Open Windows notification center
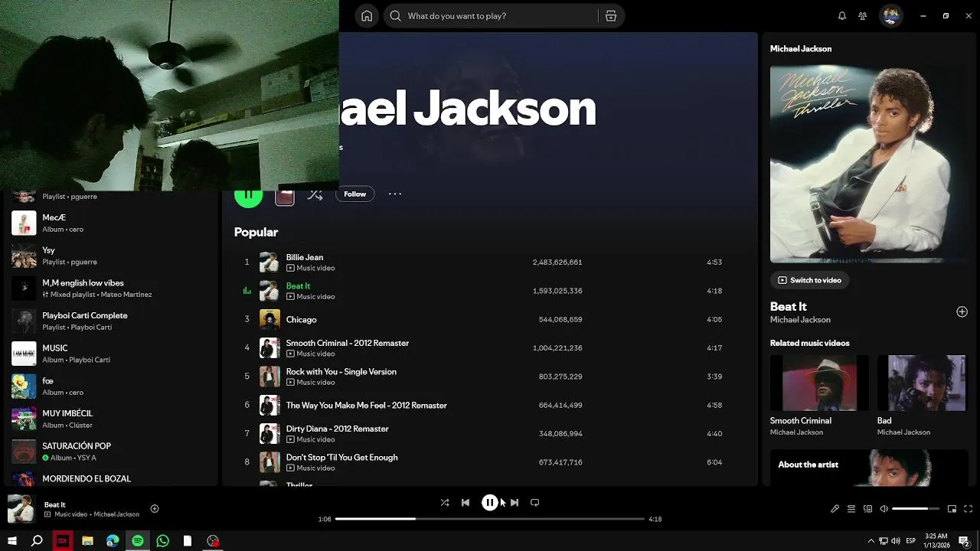The width and height of the screenshot is (980, 551). click(x=964, y=541)
